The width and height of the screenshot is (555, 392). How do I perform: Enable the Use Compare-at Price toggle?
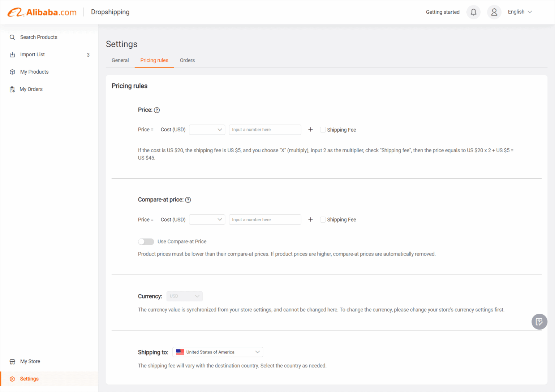point(146,241)
